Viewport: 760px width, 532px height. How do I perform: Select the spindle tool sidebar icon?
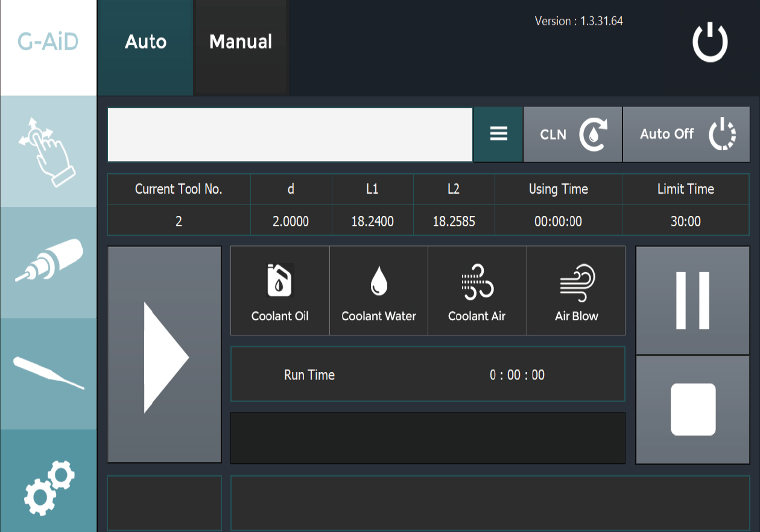(x=48, y=262)
